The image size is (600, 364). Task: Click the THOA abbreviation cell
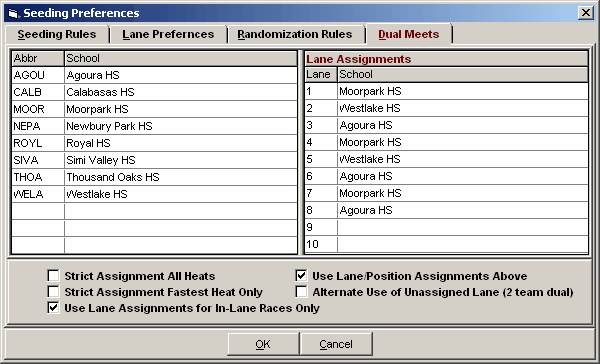[x=38, y=177]
